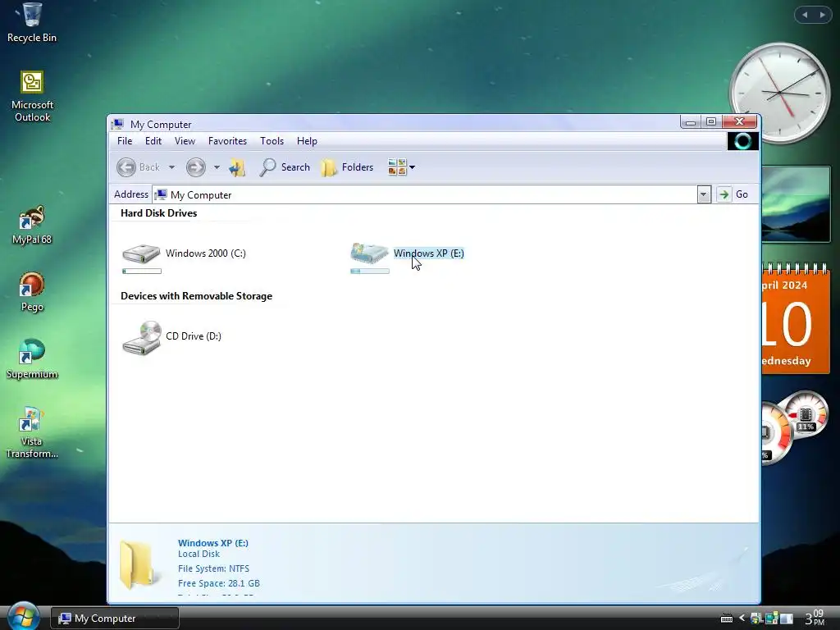Click the Go button
The image size is (840, 630).
(733, 194)
